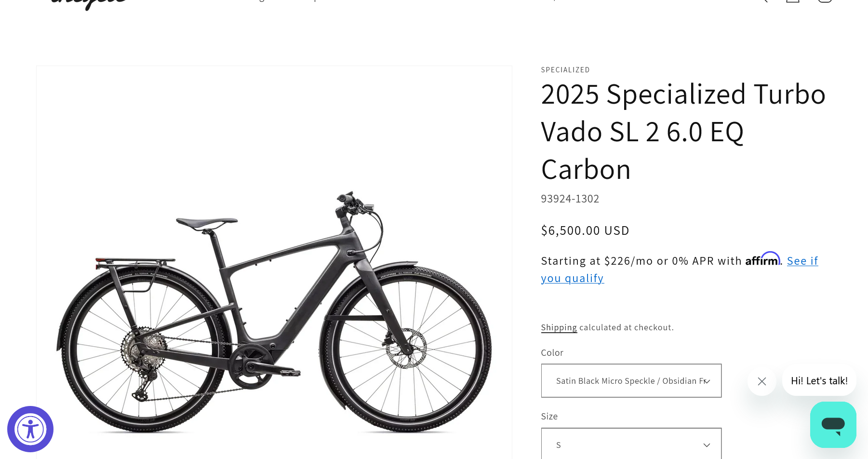
Task: Click the Affirm logo
Action: click(762, 259)
